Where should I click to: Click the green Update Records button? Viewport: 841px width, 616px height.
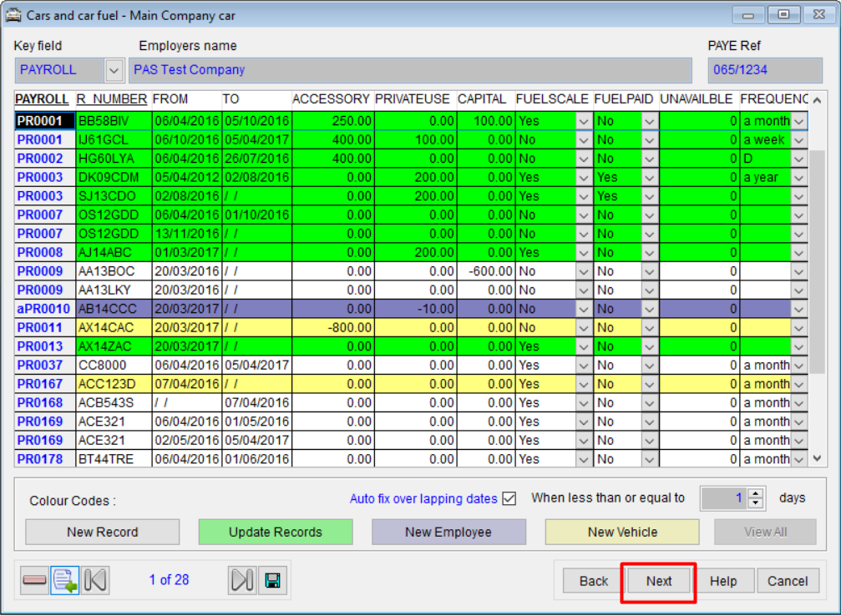pos(276,532)
